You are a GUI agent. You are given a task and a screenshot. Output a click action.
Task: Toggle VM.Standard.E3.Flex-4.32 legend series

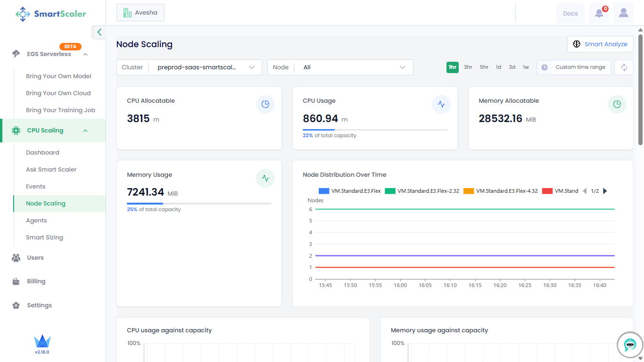(501, 191)
